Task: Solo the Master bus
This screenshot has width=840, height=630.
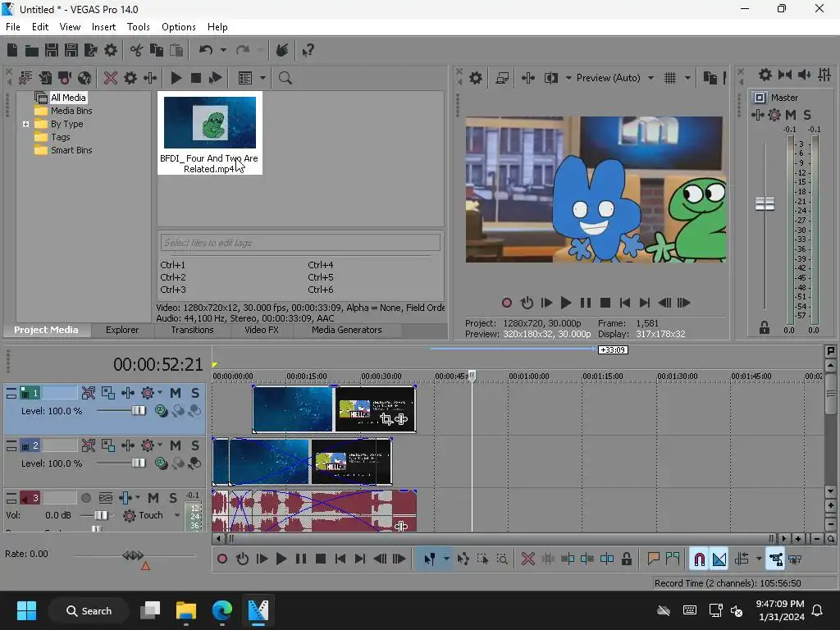Action: (807, 115)
